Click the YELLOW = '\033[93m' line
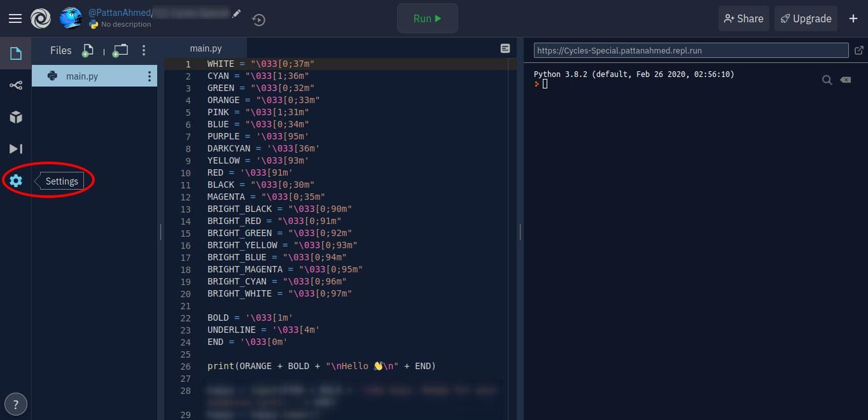The height and width of the screenshot is (420, 868). pyautogui.click(x=258, y=161)
